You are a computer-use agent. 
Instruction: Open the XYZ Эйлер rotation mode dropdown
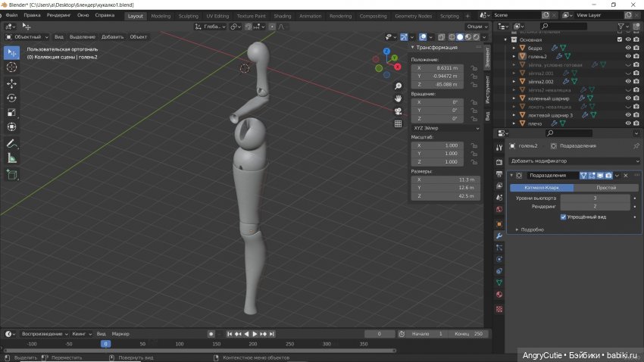click(x=445, y=128)
